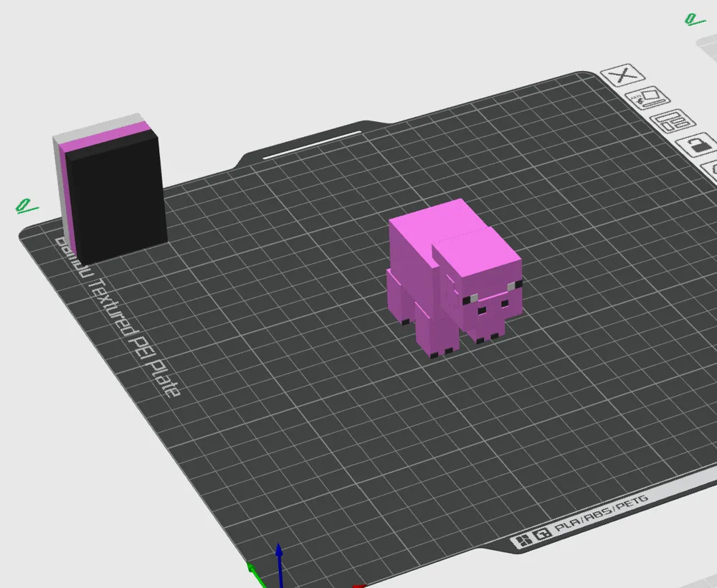717x588 pixels.
Task: Click the blue Z-axis arrow of the gizmo
Action: (278, 563)
